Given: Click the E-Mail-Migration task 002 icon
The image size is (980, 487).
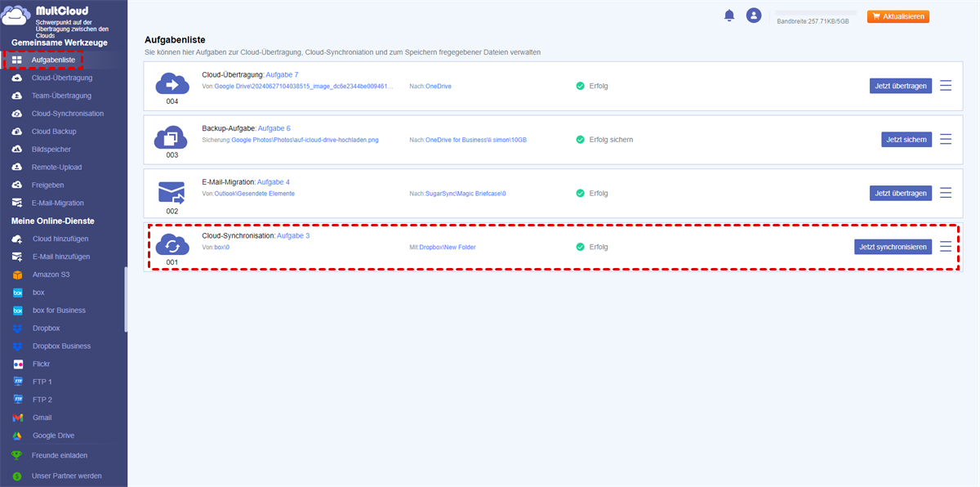Looking at the screenshot, I should click(171, 192).
